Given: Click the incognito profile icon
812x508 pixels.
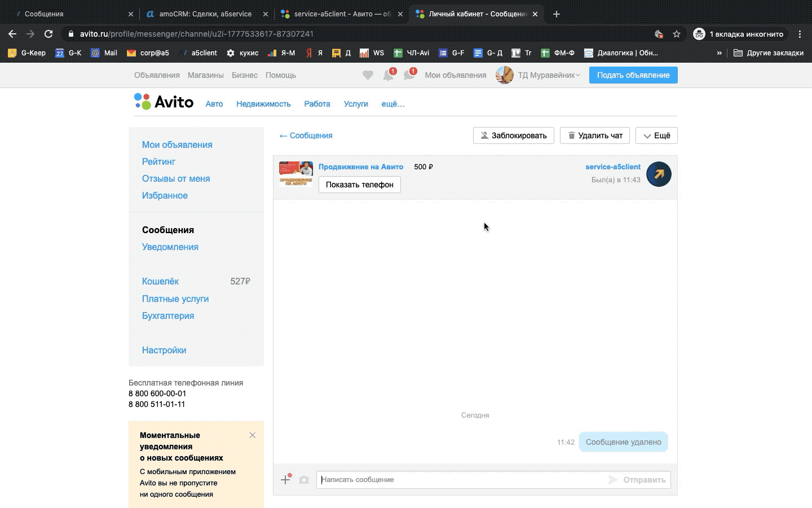Looking at the screenshot, I should pyautogui.click(x=699, y=34).
